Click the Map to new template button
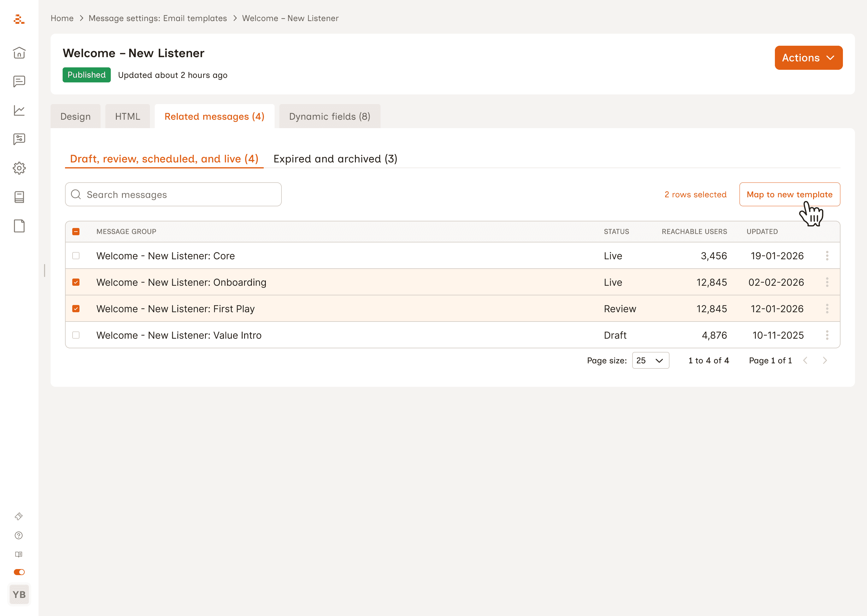The image size is (867, 616). coord(789,194)
